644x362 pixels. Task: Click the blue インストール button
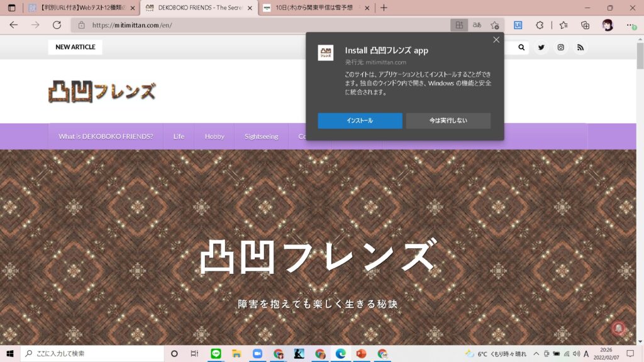[360, 121]
